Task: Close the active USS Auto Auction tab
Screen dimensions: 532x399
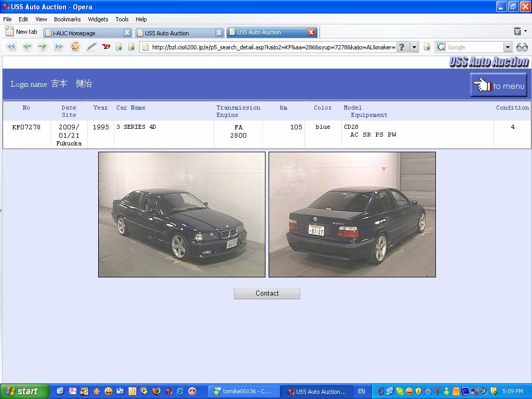Action: pos(311,32)
